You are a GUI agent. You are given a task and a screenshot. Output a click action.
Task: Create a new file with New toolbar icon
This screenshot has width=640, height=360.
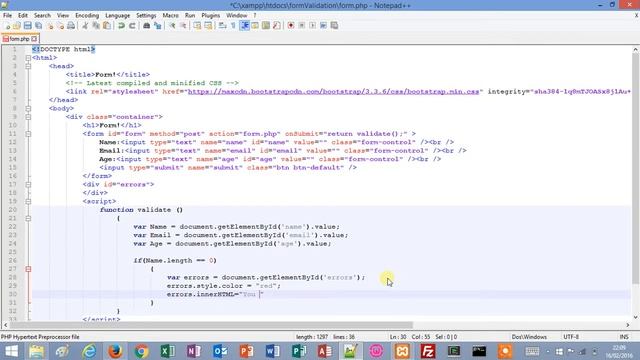tap(7, 26)
